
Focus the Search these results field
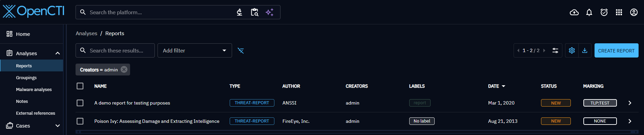click(x=115, y=50)
